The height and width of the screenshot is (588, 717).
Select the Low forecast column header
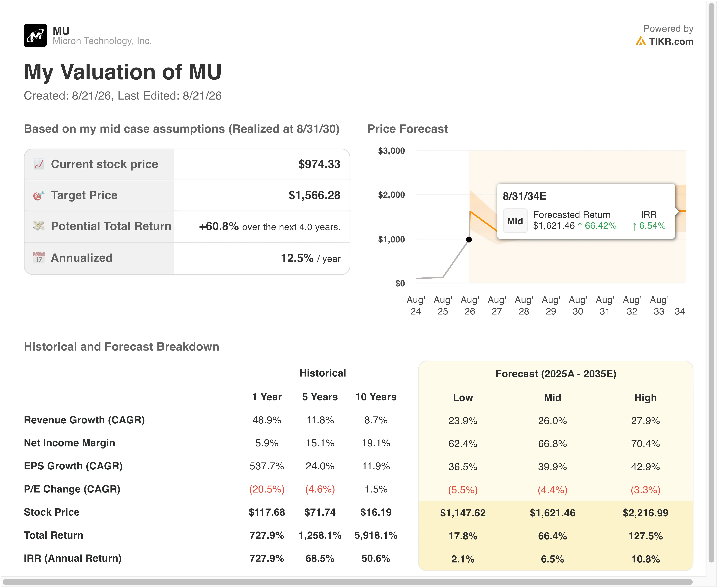(x=463, y=397)
